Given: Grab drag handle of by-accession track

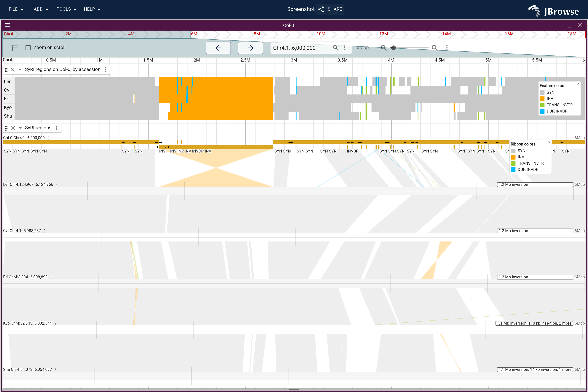Looking at the screenshot, I should tap(6, 70).
